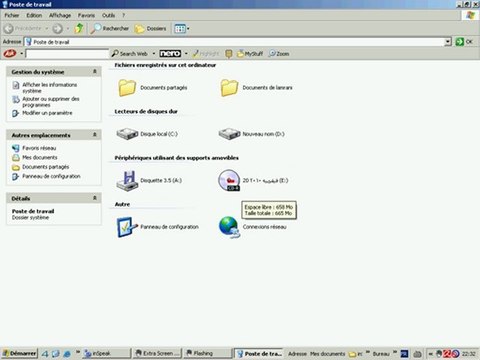Open Favoris réseau link
480x360 pixels.
coord(39,148)
